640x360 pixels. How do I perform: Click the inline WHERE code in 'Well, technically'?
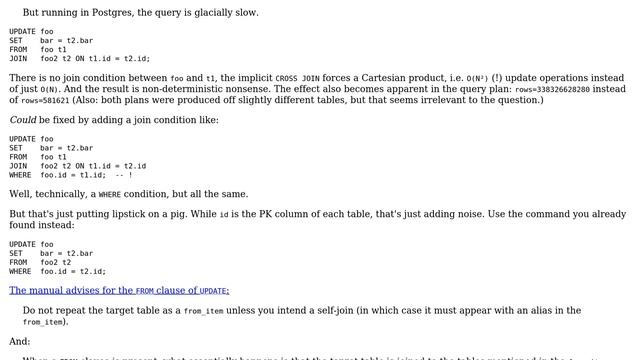(110, 195)
